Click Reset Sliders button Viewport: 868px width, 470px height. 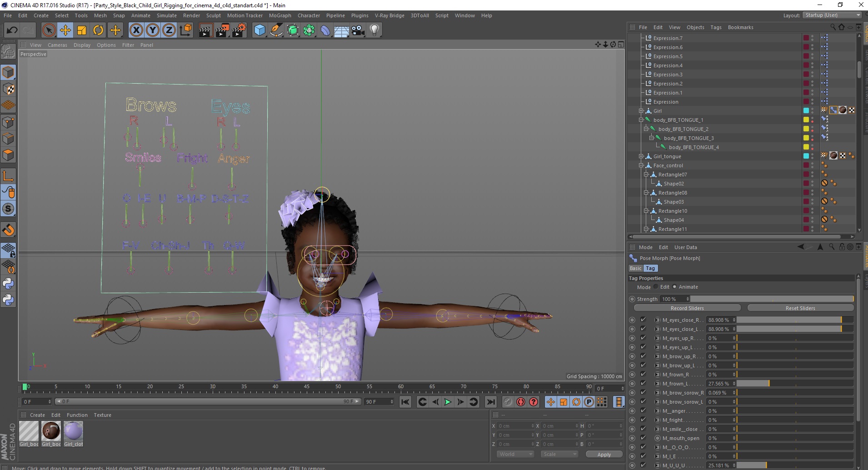(800, 308)
